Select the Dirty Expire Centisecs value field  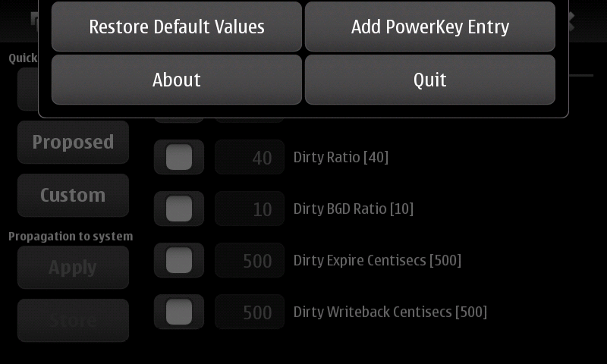coord(250,261)
